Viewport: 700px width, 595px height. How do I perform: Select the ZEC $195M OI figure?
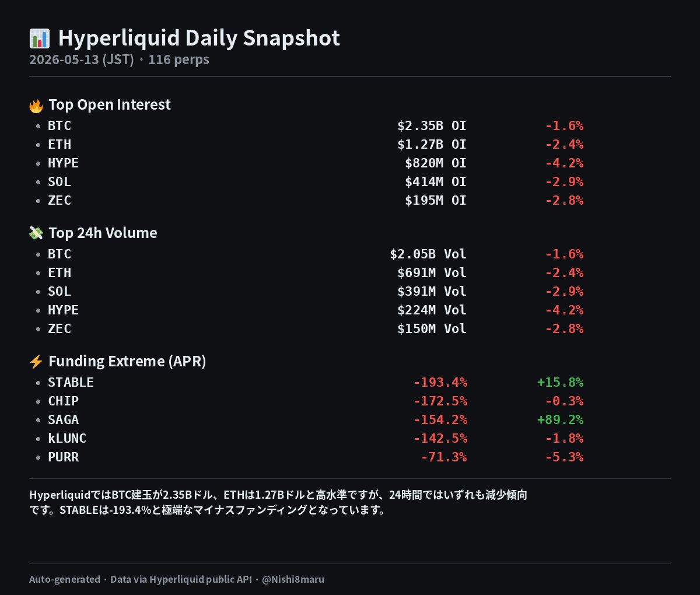pos(436,200)
